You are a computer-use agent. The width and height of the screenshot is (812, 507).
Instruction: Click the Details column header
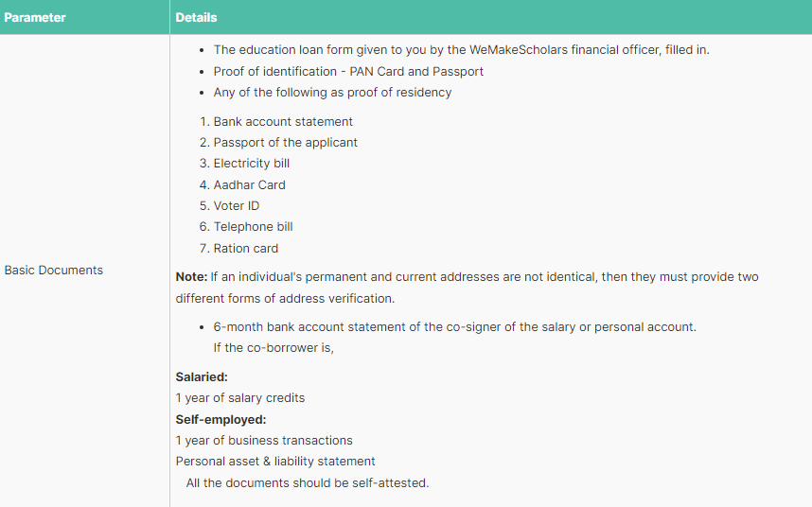[196, 17]
